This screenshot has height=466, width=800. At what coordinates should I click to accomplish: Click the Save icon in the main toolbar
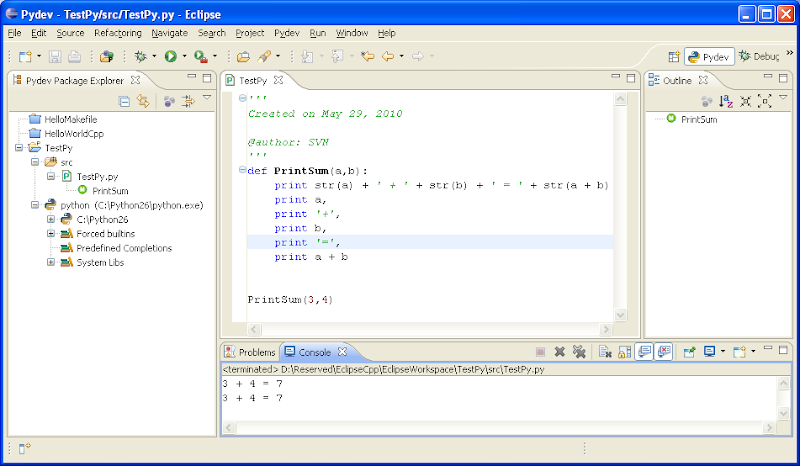click(x=55, y=56)
